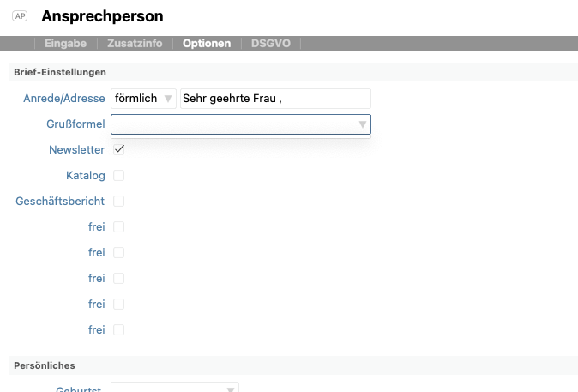Click the Geschäftsbericht label text
This screenshot has height=392, width=578.
tap(60, 202)
